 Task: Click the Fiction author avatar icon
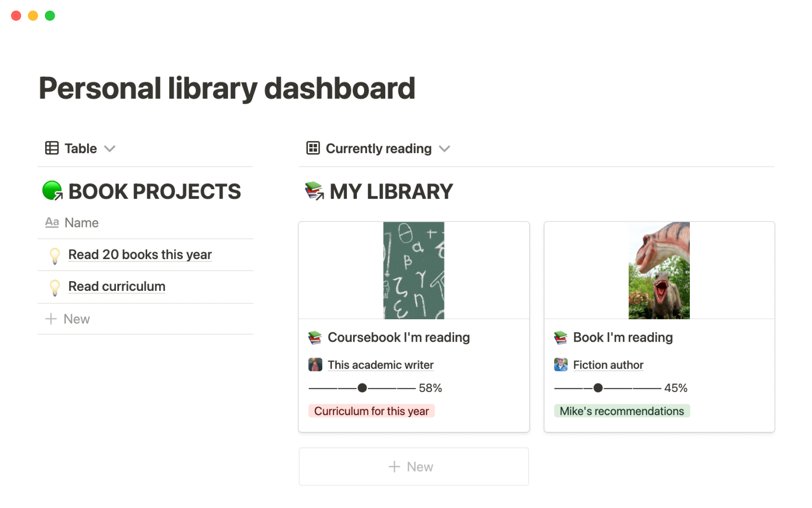pos(561,364)
